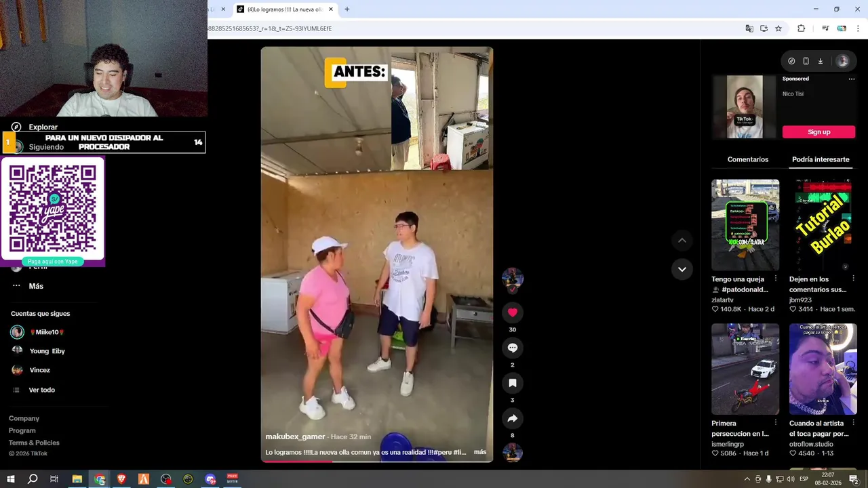The image size is (868, 488).
Task: Open options for 'Tengo una queja' video
Action: (x=776, y=279)
